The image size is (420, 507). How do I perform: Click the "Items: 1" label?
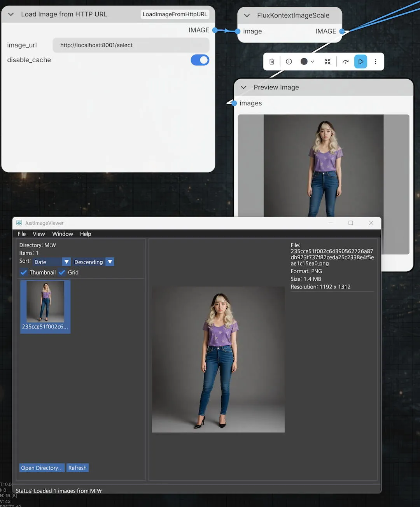tap(29, 253)
